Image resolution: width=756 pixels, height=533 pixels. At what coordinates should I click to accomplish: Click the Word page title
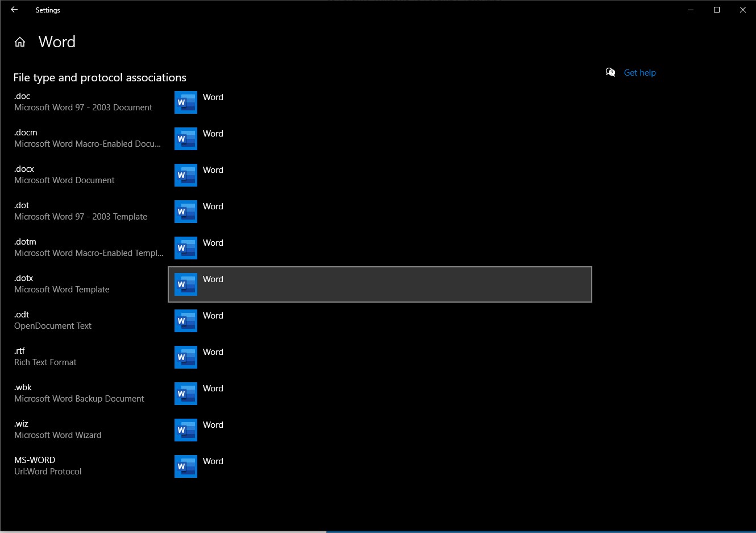[x=57, y=42]
